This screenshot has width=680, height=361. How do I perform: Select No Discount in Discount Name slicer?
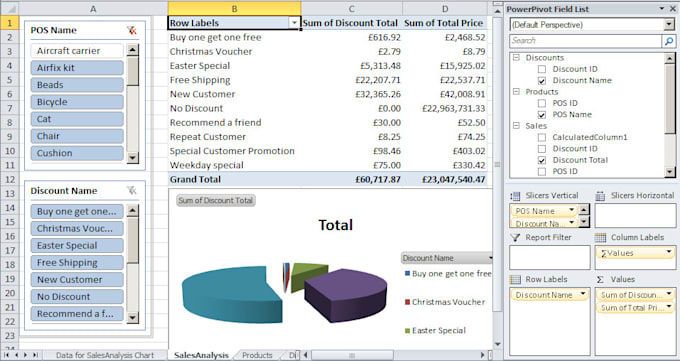tap(77, 297)
